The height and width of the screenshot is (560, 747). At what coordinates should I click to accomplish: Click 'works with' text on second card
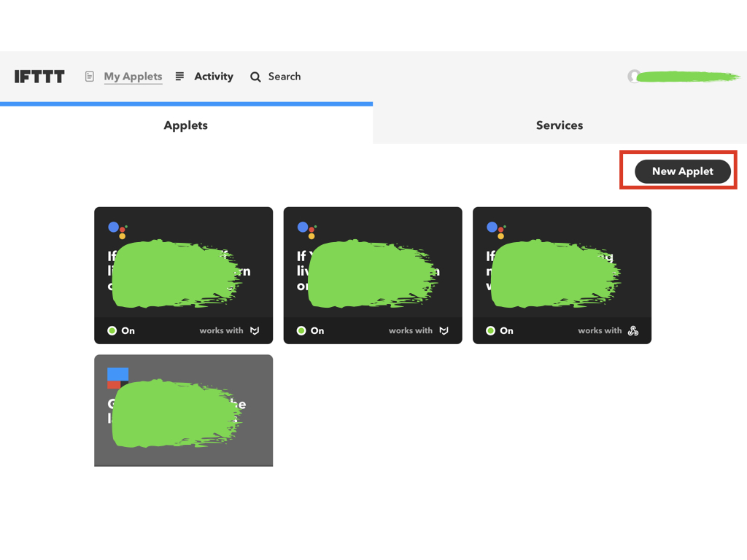411,330
